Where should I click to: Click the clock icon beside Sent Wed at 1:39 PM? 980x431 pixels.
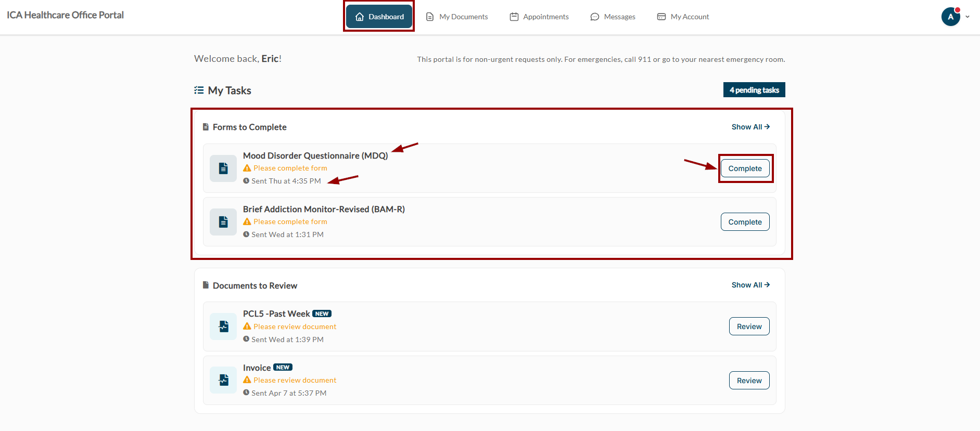(246, 339)
